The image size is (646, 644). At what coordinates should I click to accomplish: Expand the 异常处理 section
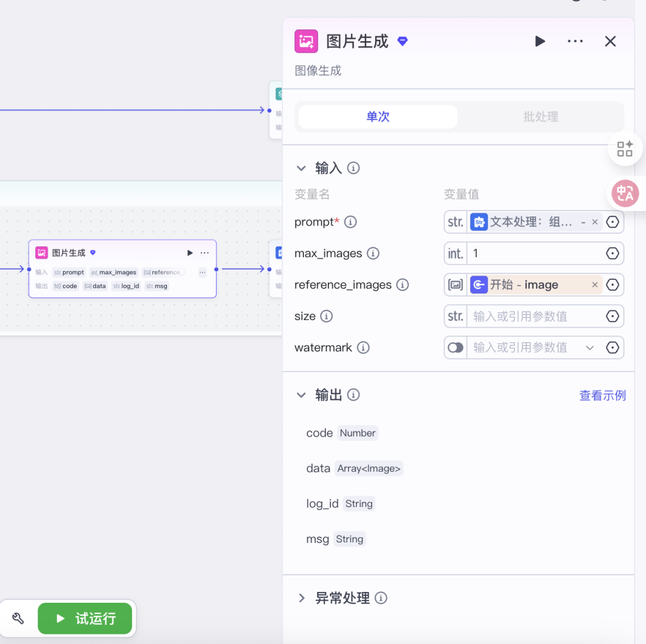(301, 598)
